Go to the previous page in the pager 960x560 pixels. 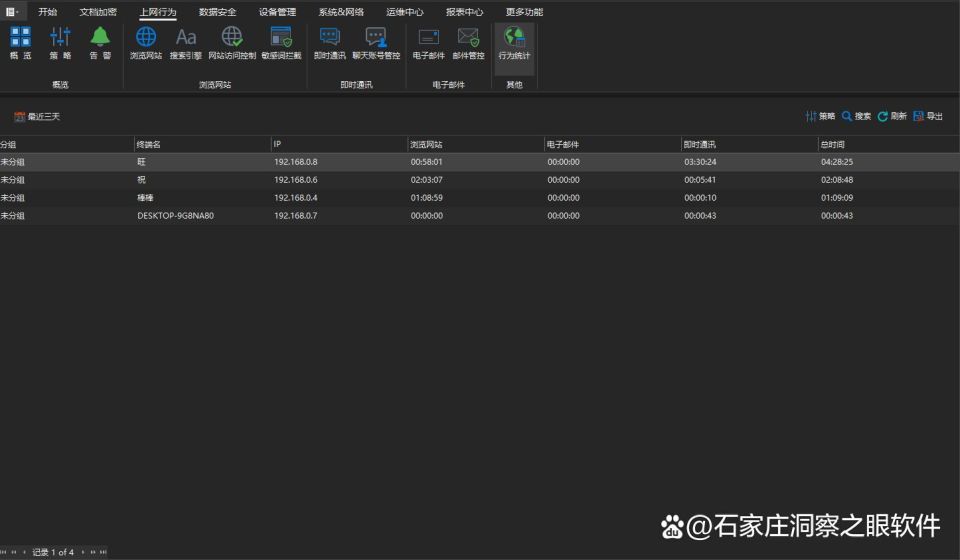[x=13, y=552]
